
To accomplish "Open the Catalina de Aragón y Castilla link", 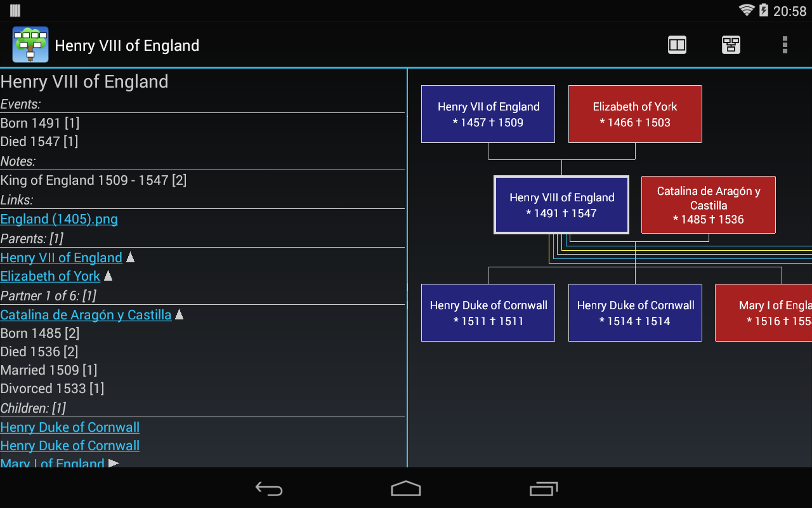I will coord(86,315).
